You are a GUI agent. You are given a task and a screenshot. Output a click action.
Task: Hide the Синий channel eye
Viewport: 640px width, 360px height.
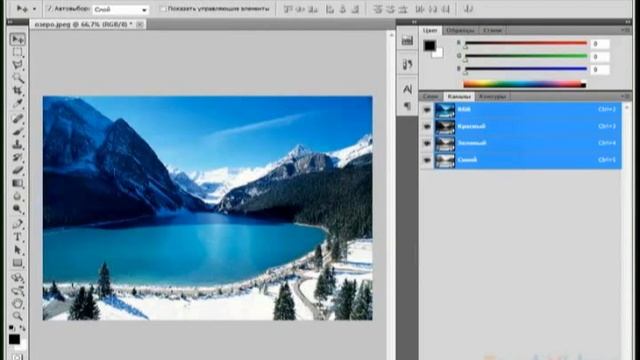[427, 160]
